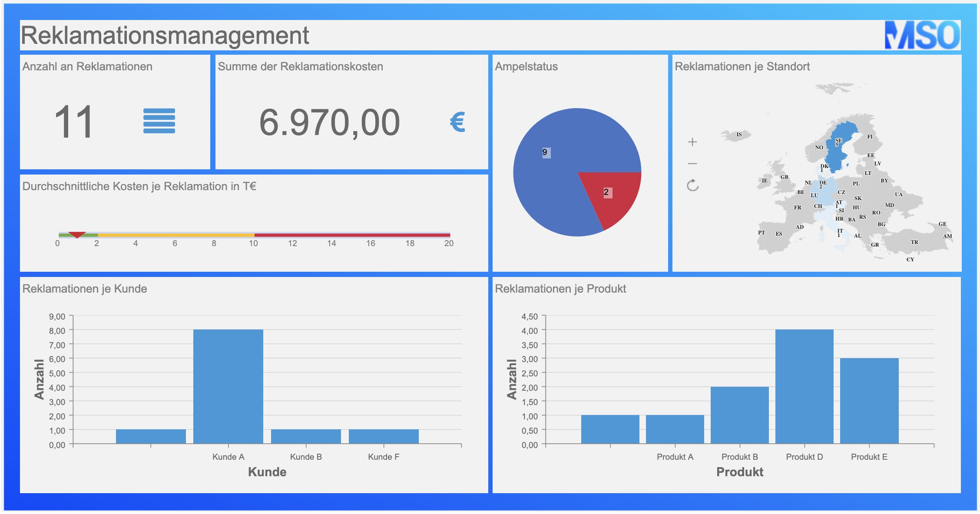Click the blue list icon beside 11
Image resolution: width=980 pixels, height=514 pixels.
click(159, 121)
